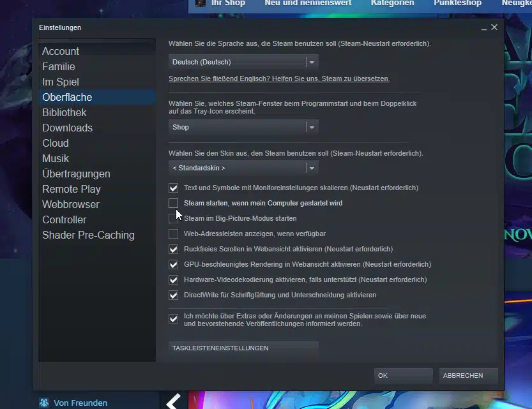532x409 pixels.
Task: Click the arrow of the Standardskin dropdown
Action: coord(312,168)
